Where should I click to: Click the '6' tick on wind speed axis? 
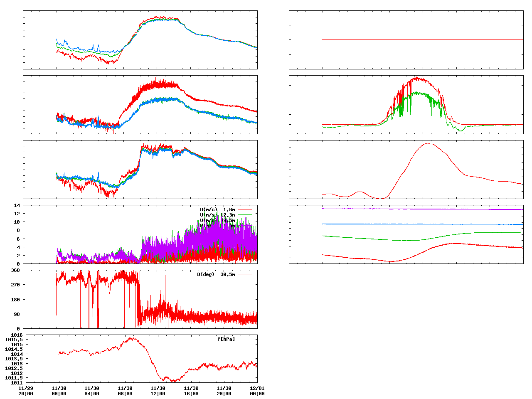(18, 239)
